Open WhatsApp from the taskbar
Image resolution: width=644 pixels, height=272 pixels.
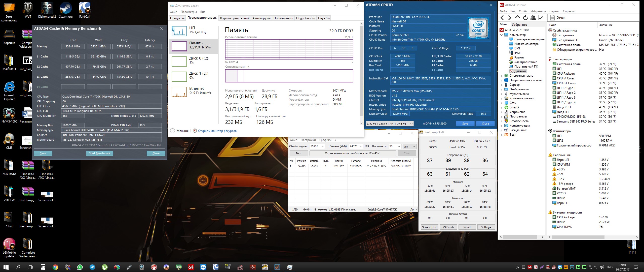click(x=80, y=267)
